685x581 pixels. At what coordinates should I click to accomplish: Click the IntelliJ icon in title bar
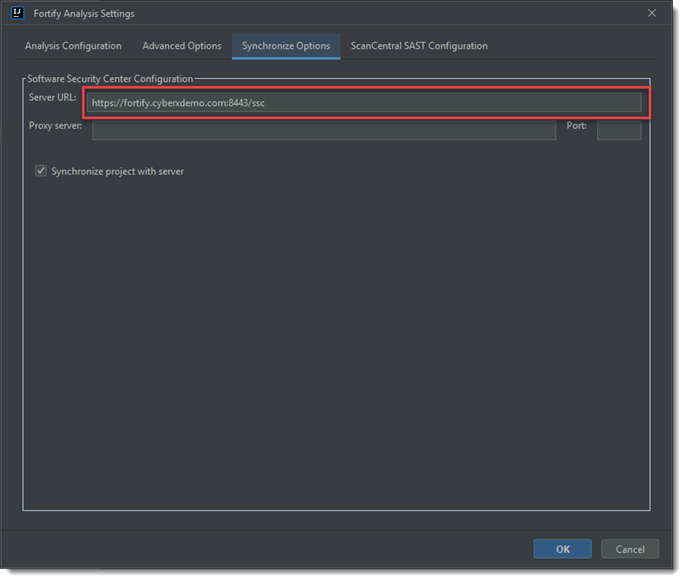(18, 13)
